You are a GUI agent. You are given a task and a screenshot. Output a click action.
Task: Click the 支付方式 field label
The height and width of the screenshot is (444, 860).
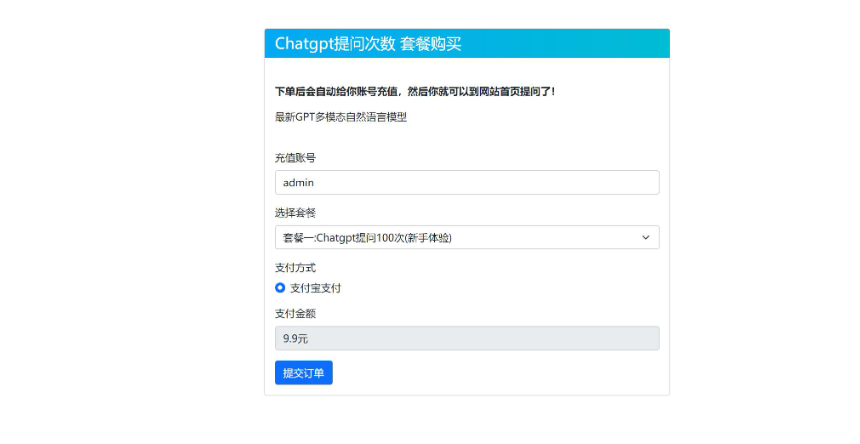pos(295,267)
